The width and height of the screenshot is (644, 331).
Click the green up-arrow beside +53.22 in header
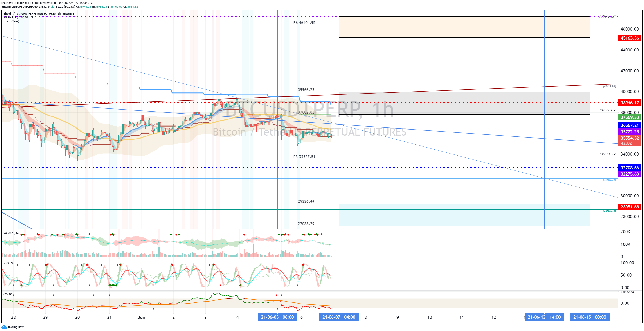52,7
